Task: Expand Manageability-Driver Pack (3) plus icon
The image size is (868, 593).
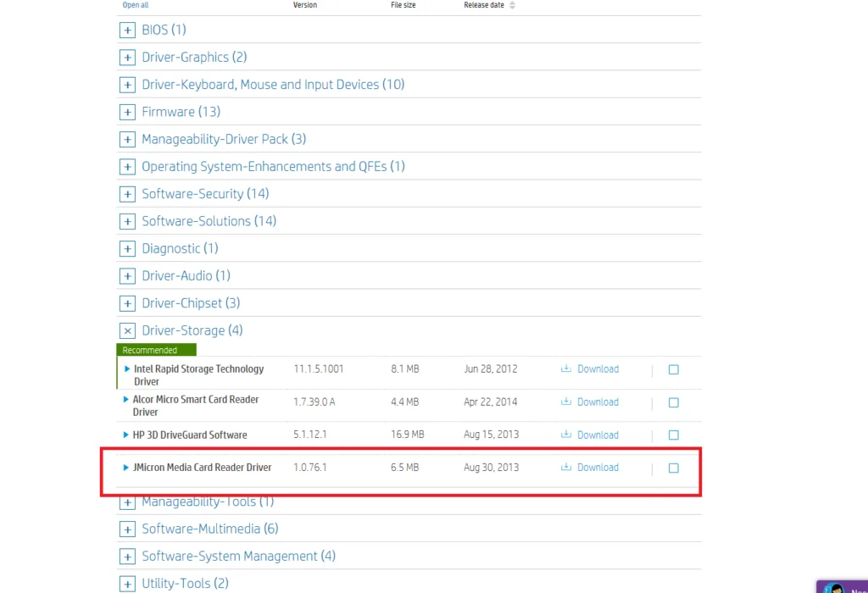Action: pyautogui.click(x=127, y=140)
